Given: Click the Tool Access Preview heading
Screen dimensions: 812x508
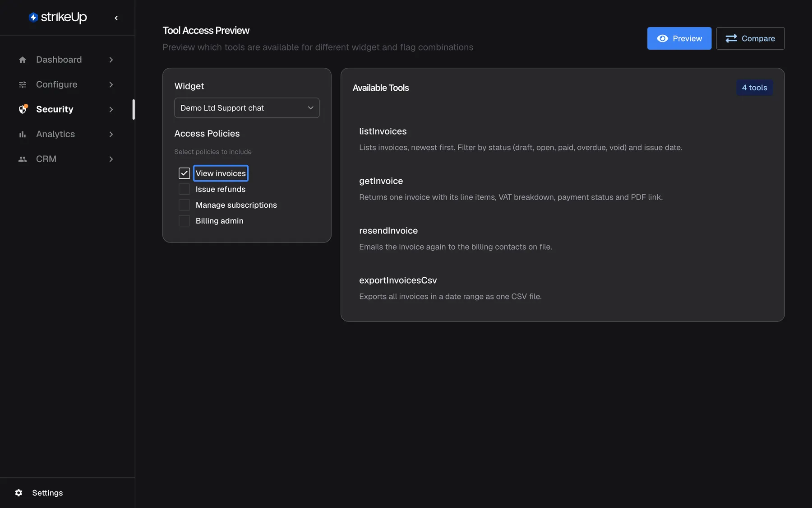Looking at the screenshot, I should point(206,30).
